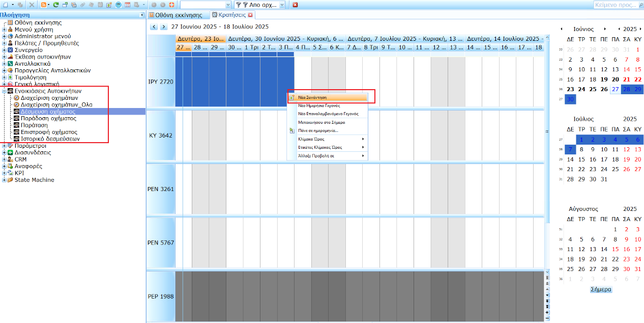Image resolution: width=644 pixels, height=323 pixels.
Task: Click the orange RSS feed toolbar icon
Action: (x=44, y=5)
